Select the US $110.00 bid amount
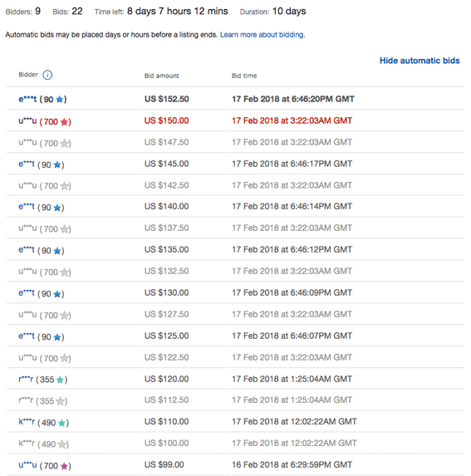Image resolution: width=471 pixels, height=476 pixels. point(167,422)
